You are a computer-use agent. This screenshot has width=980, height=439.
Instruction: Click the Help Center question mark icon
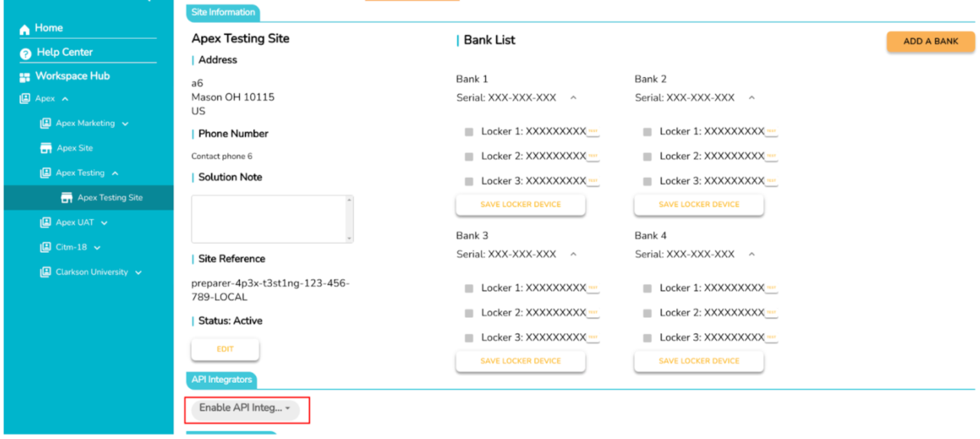pos(26,53)
